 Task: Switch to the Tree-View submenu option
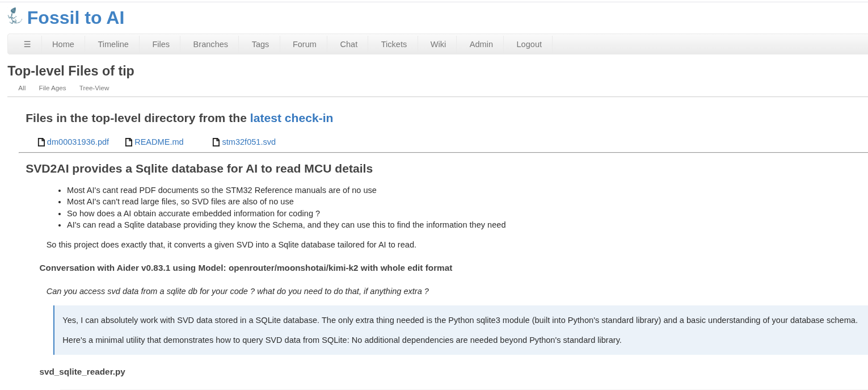(94, 88)
